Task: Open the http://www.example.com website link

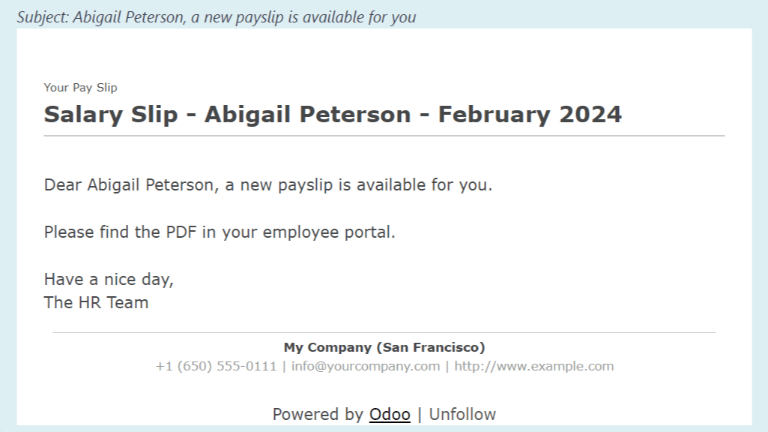Action: [533, 366]
